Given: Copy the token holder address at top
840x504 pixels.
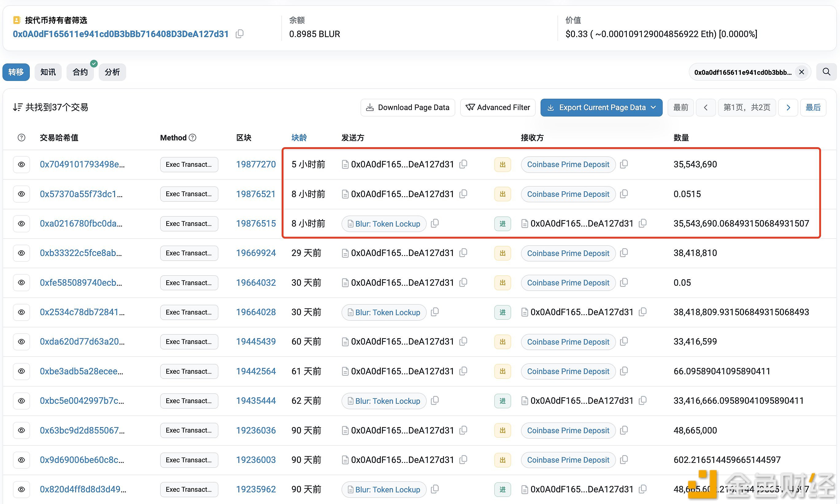Looking at the screenshot, I should (x=240, y=34).
